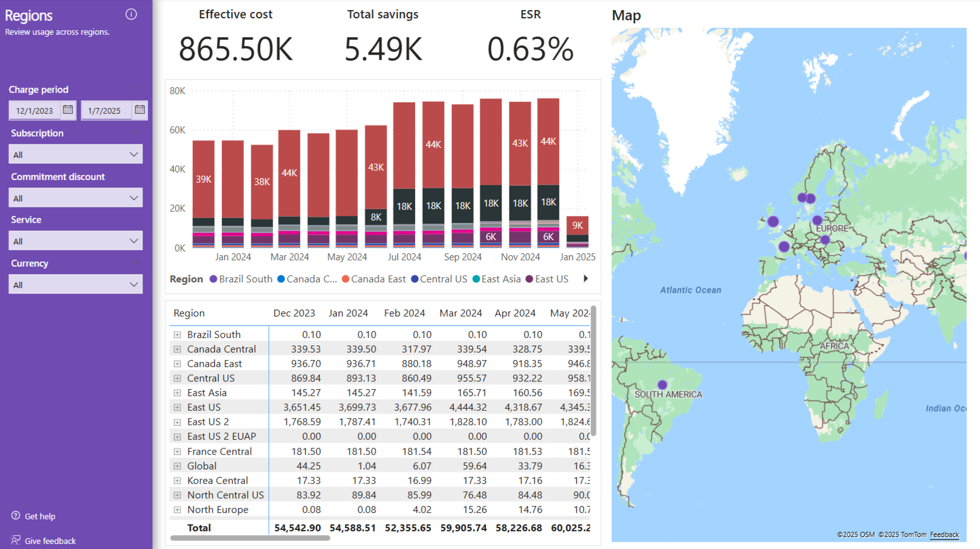This screenshot has width=980, height=549.
Task: Open the Subscription dropdown
Action: 76,154
